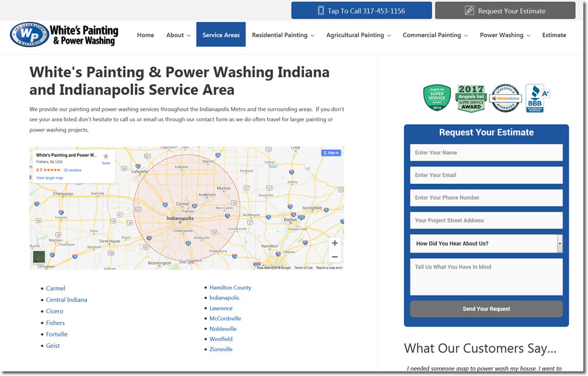Open the Angie's List Super Service 2016 badge
588x376 pixels.
(x=437, y=97)
